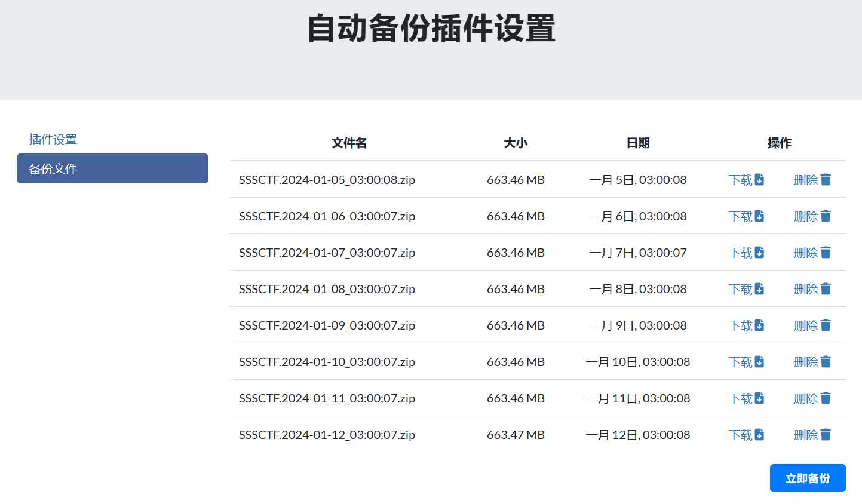Click the 日期 column header

[637, 143]
